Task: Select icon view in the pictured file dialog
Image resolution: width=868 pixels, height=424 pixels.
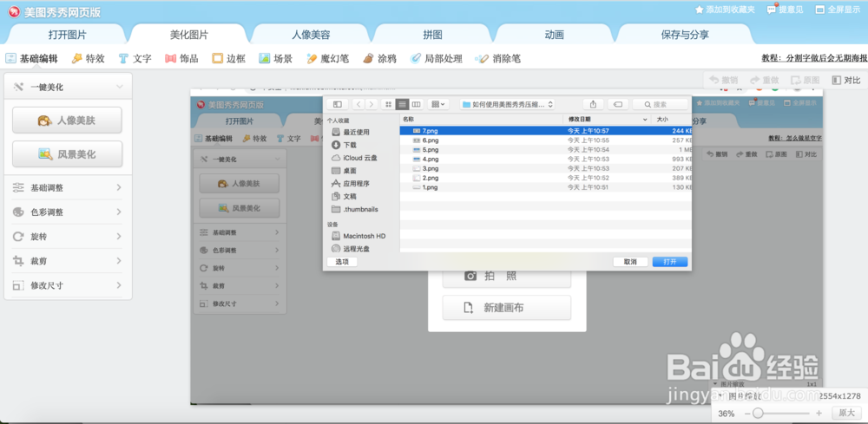Action: pyautogui.click(x=388, y=104)
